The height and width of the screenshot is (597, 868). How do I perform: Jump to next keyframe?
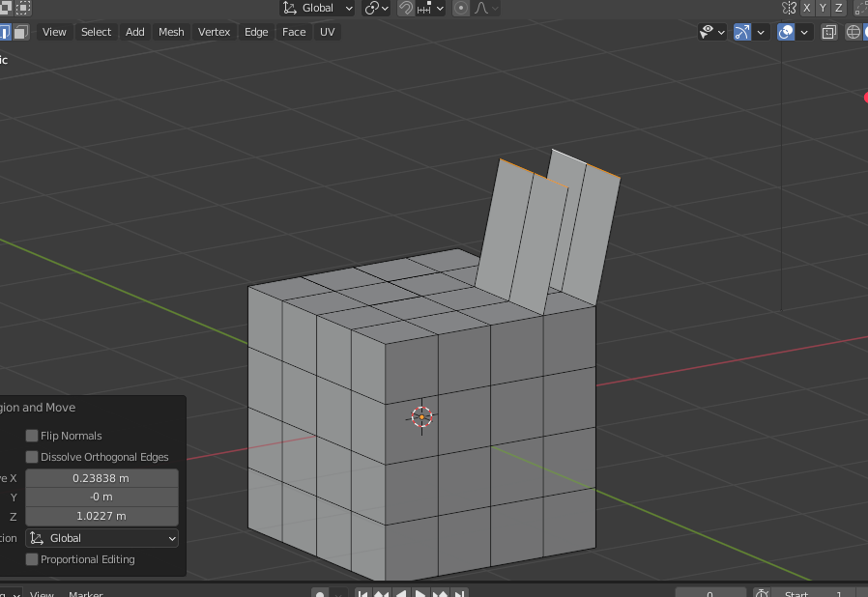440,594
